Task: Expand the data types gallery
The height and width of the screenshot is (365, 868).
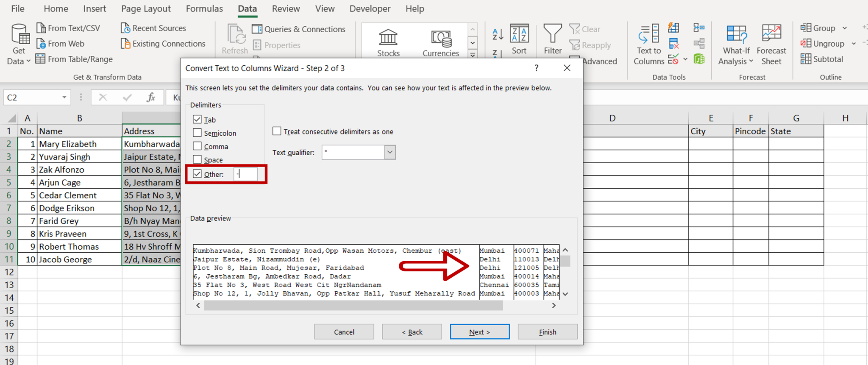Action: [473, 54]
